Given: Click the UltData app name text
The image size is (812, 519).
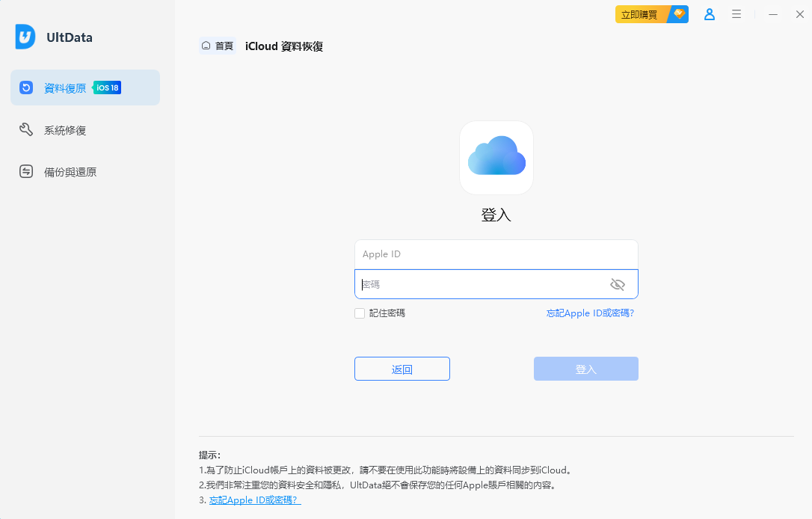Looking at the screenshot, I should pyautogui.click(x=70, y=37).
